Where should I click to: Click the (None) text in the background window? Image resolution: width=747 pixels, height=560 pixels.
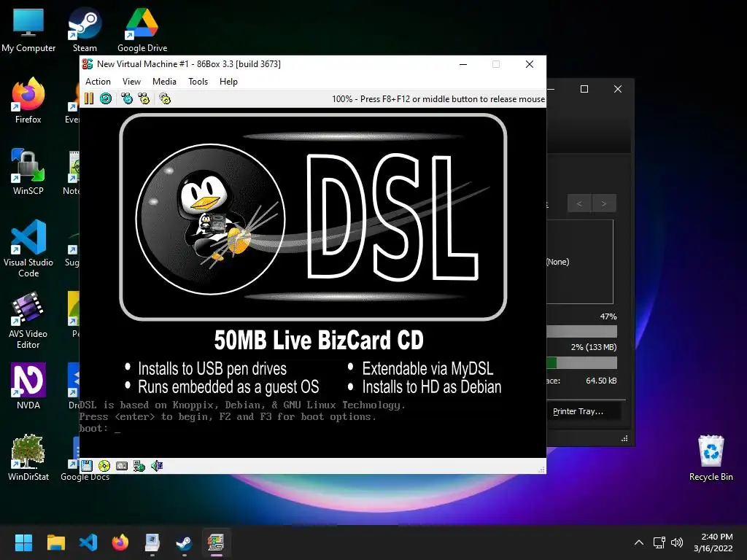pos(558,262)
